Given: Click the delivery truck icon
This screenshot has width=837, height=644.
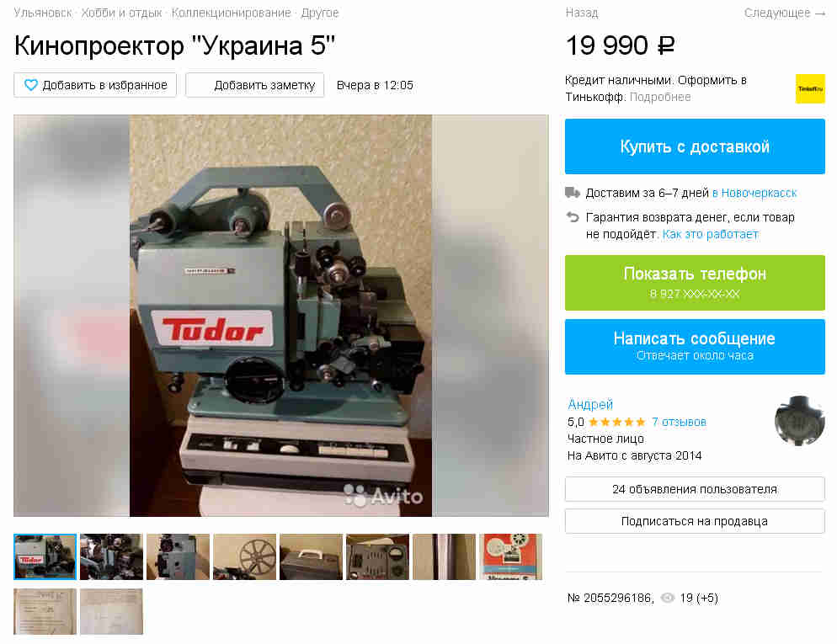Looking at the screenshot, I should pyautogui.click(x=573, y=193).
